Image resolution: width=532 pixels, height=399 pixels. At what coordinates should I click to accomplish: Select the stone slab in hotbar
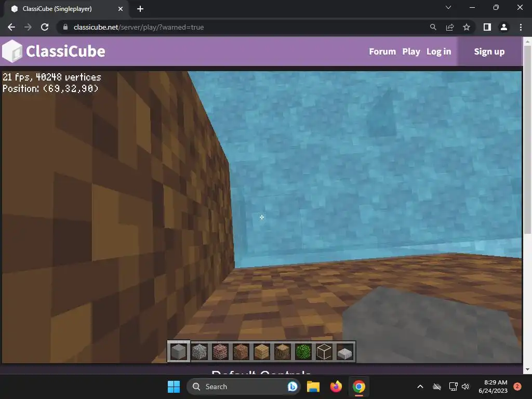(x=344, y=353)
